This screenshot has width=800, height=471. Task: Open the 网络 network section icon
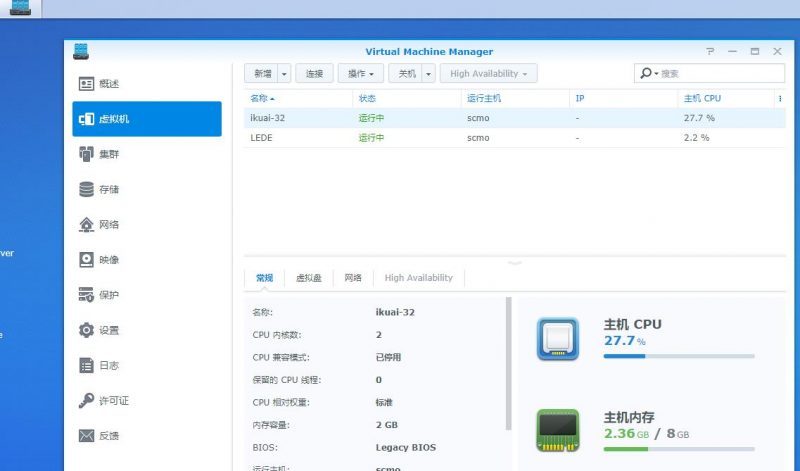(87, 225)
